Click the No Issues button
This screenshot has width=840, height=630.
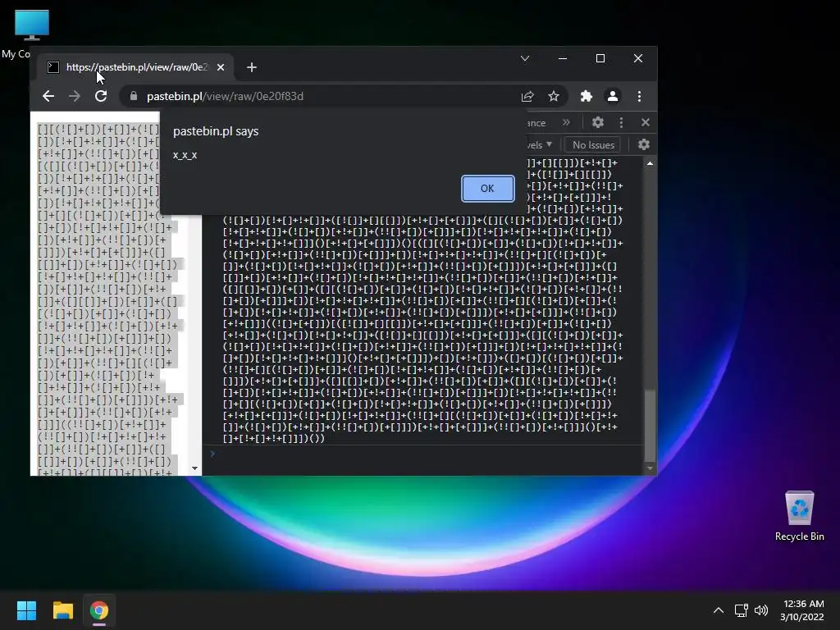point(593,144)
